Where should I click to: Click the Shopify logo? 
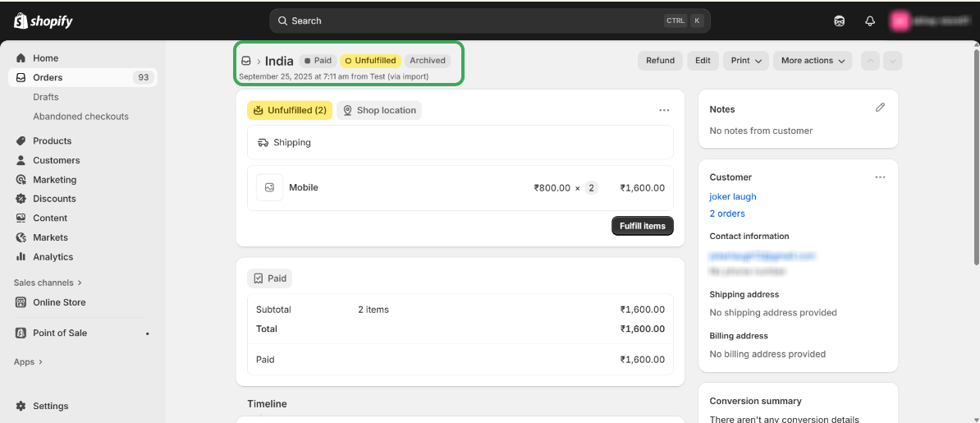coord(44,21)
